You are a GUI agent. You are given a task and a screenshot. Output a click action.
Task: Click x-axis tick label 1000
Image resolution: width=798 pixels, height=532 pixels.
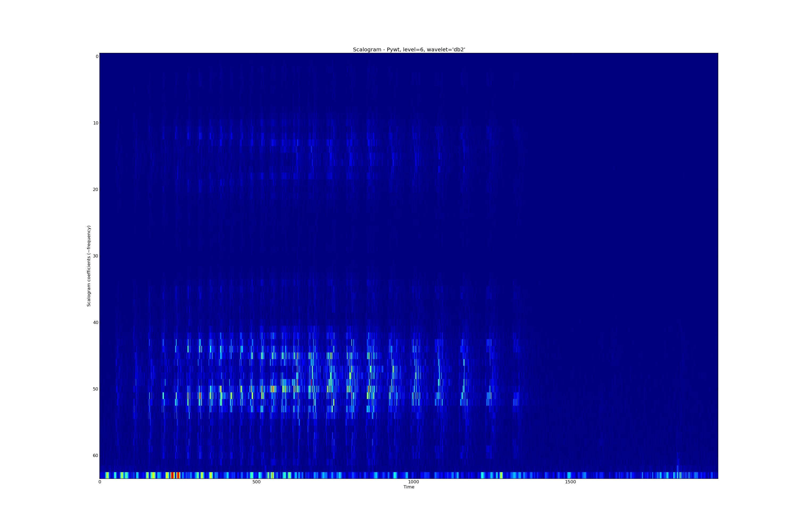pyautogui.click(x=413, y=482)
